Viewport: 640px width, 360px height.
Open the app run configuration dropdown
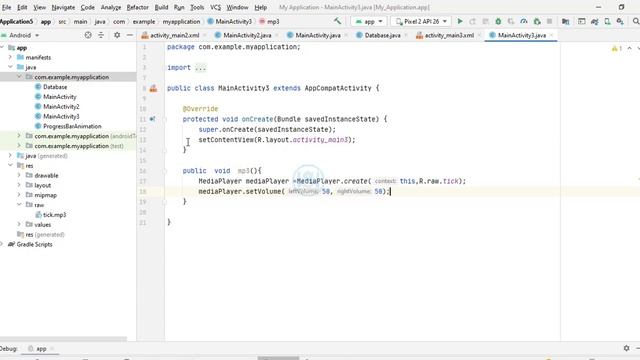click(369, 21)
